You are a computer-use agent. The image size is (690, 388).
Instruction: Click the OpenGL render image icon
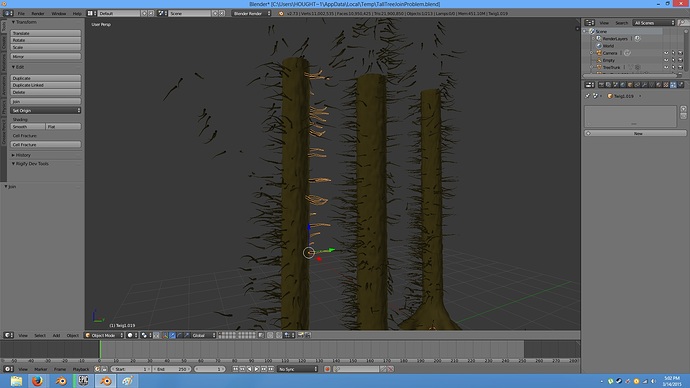(x=301, y=335)
